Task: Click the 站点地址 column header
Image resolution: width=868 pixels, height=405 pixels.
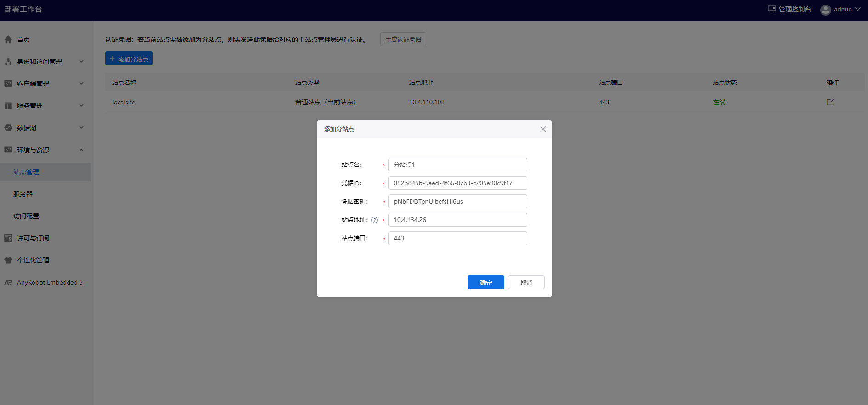Action: [x=421, y=82]
